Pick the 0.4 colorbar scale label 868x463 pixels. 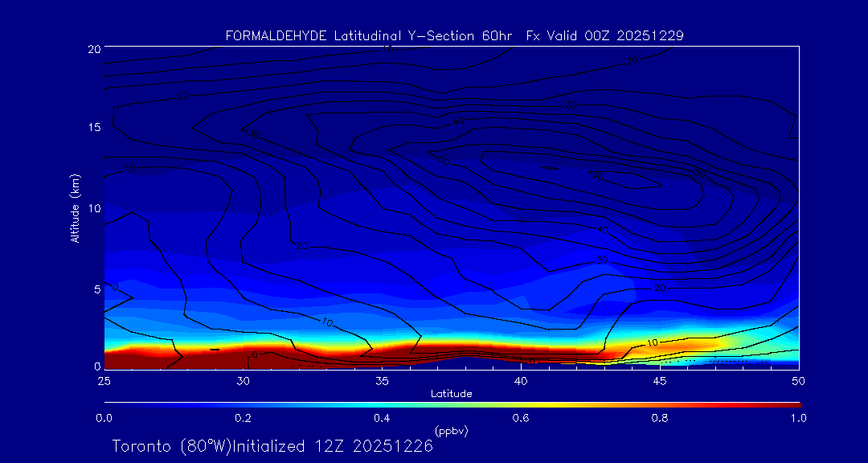coord(382,418)
